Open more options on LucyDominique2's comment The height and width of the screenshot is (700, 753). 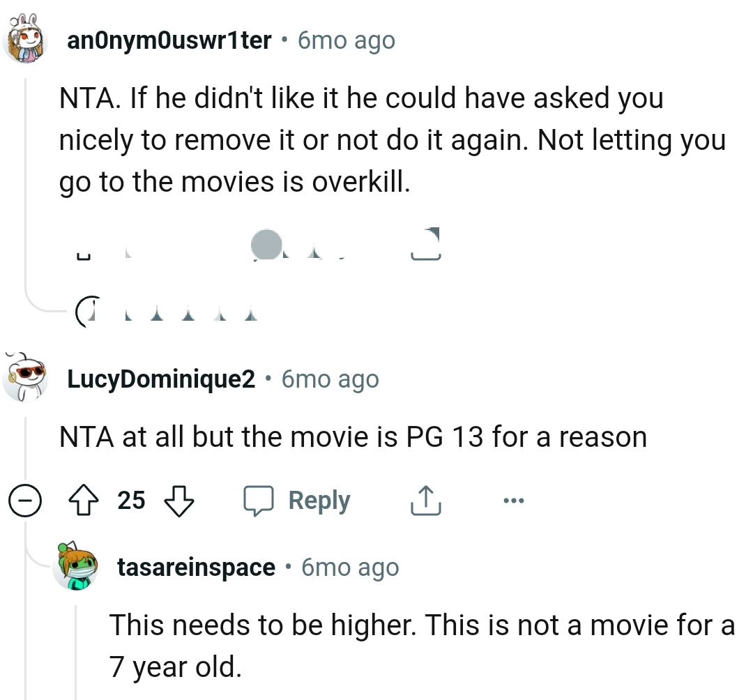pyautogui.click(x=514, y=500)
